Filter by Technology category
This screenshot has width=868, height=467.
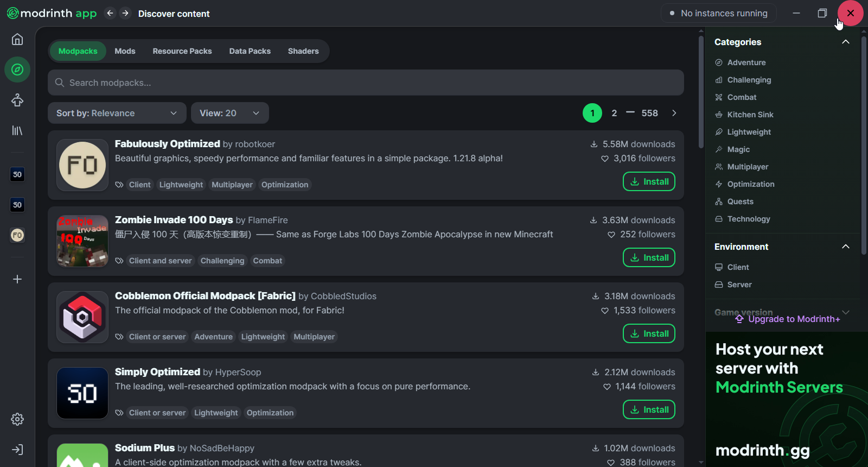[742, 219]
